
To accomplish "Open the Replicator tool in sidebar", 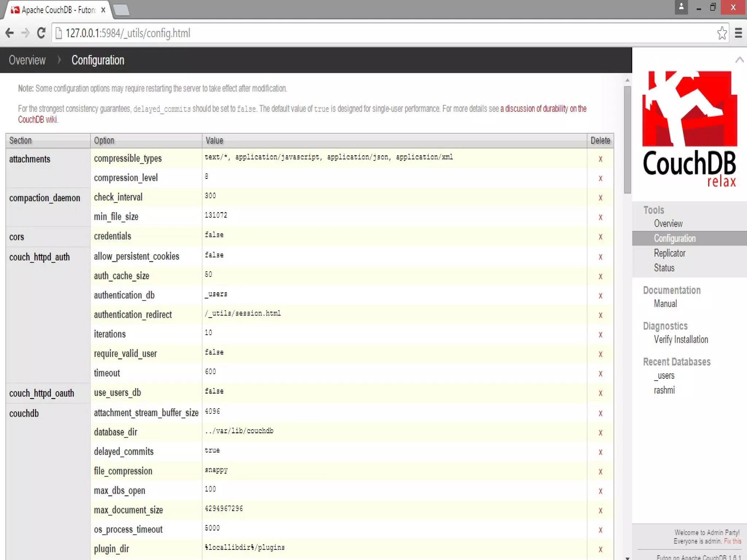I will coord(669,253).
